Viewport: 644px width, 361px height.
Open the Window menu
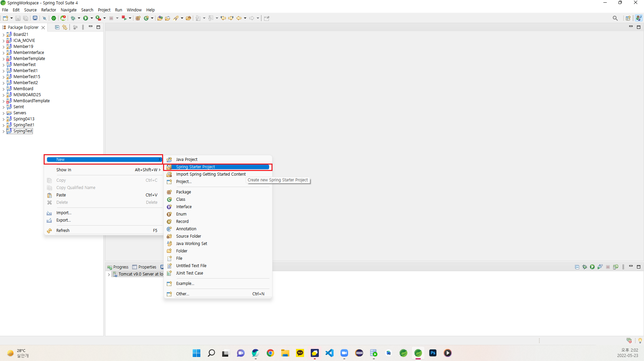click(x=134, y=10)
